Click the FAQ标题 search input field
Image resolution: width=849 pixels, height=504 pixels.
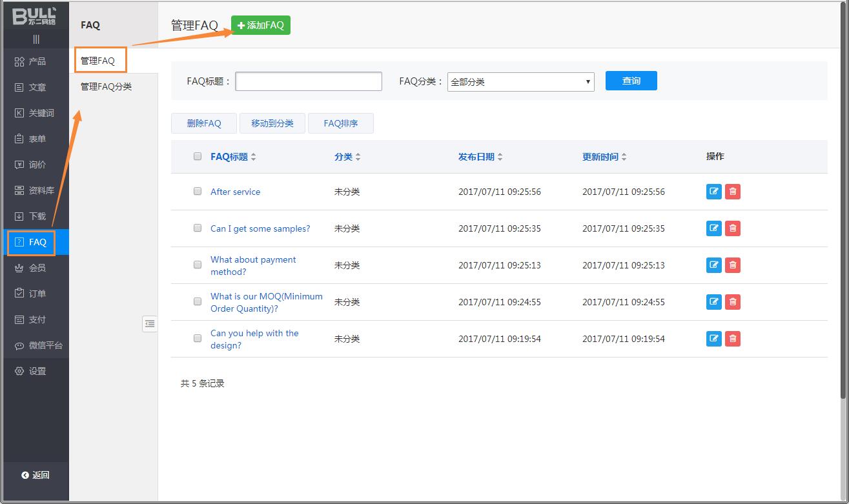click(309, 81)
